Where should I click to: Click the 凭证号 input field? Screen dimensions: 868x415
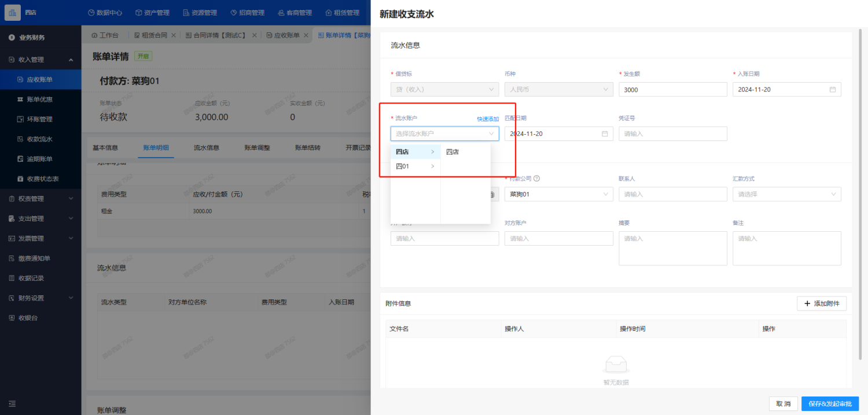pos(672,134)
